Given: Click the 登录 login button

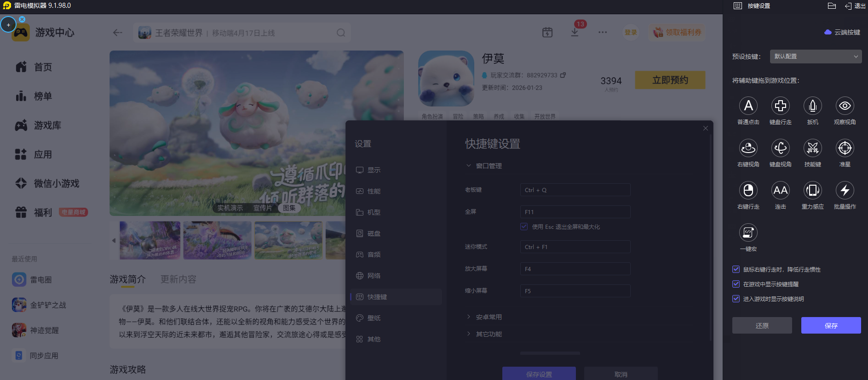Looking at the screenshot, I should 631,32.
